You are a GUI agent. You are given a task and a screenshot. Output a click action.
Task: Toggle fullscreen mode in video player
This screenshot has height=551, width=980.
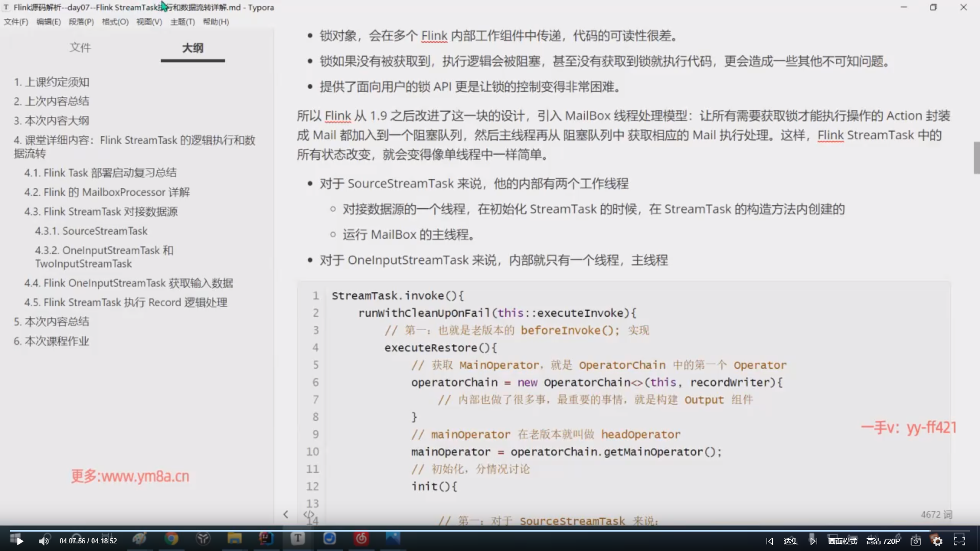coord(960,541)
